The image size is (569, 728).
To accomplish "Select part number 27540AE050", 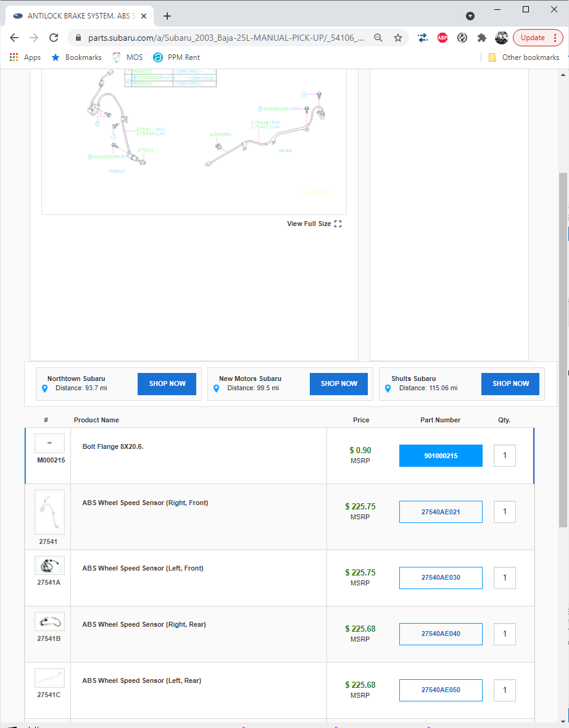I will tap(441, 690).
